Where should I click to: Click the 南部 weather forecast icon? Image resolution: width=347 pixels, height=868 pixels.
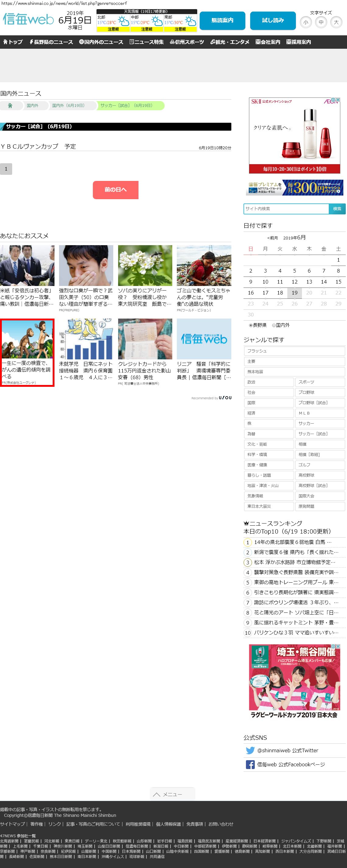coord(191,21)
